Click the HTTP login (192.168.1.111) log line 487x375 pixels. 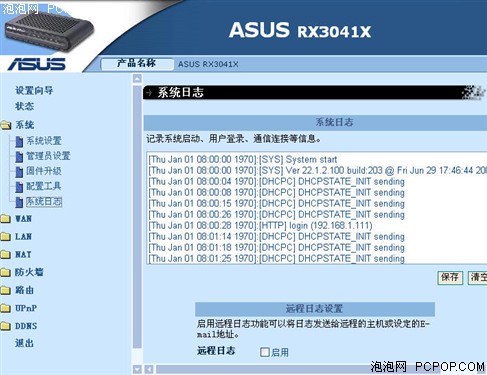coord(260,226)
